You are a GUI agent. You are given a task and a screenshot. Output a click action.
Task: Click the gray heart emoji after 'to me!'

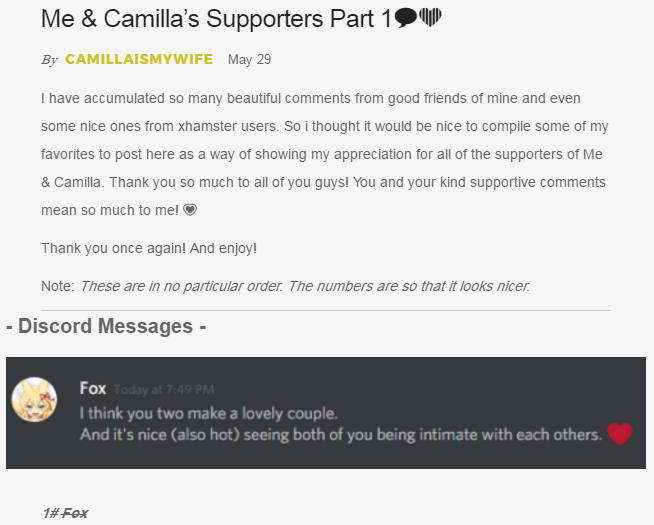(x=190, y=210)
